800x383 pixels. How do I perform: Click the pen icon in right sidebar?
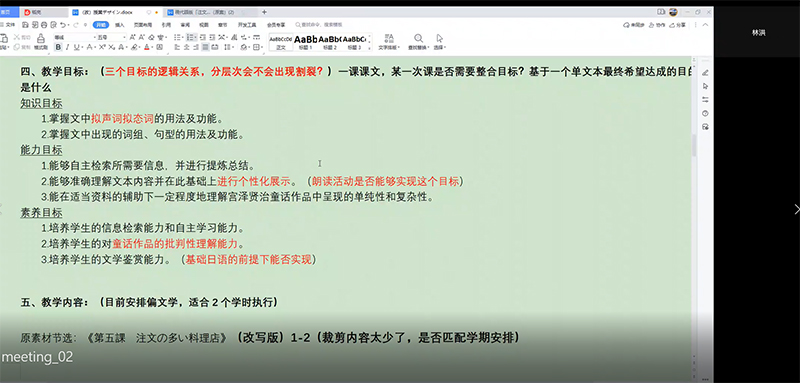pos(705,72)
